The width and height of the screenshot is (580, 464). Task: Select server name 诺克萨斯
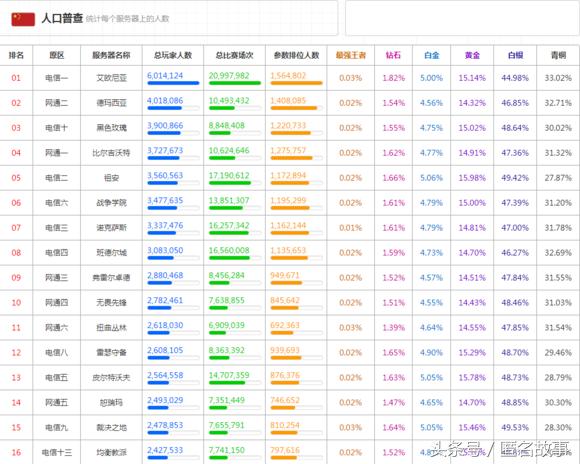click(x=111, y=228)
